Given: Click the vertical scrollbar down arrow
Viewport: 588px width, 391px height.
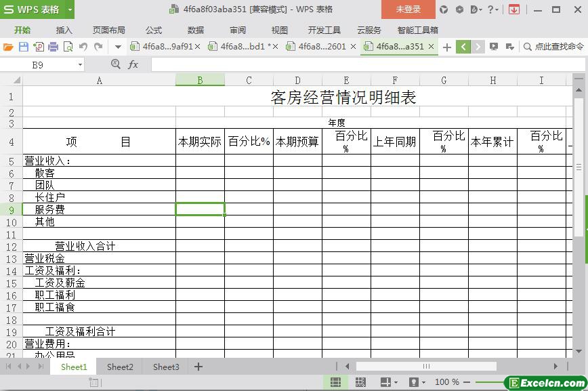Looking at the screenshot, I should 579,352.
